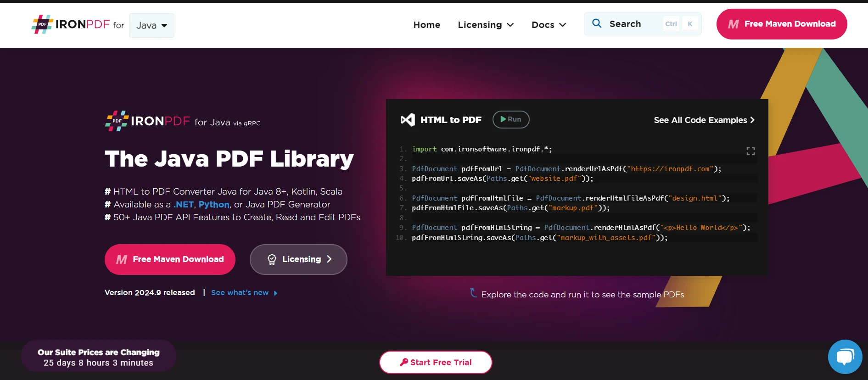Viewport: 868px width, 380px height.
Task: Click 'The Java PDF Library' heading
Action: click(229, 159)
